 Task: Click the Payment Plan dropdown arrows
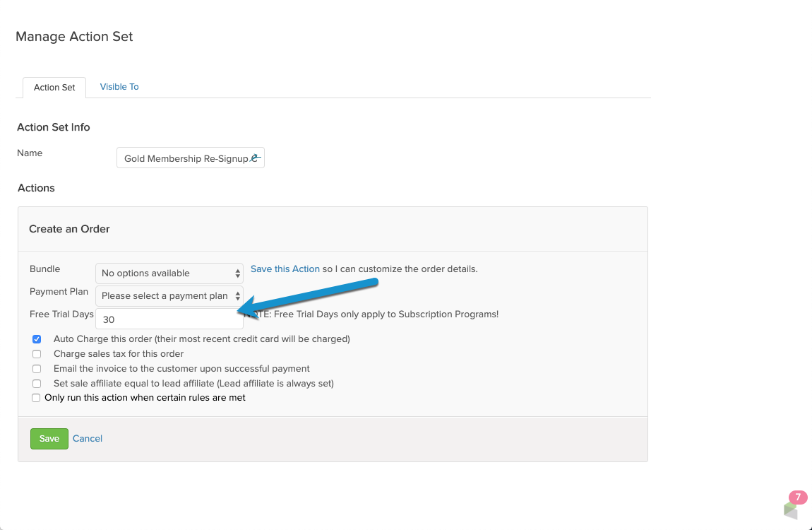tap(238, 296)
